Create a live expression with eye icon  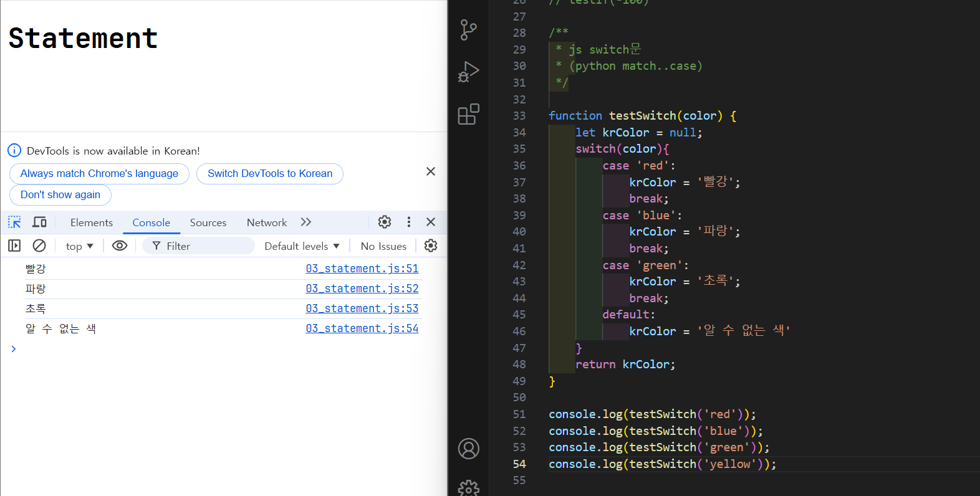120,246
